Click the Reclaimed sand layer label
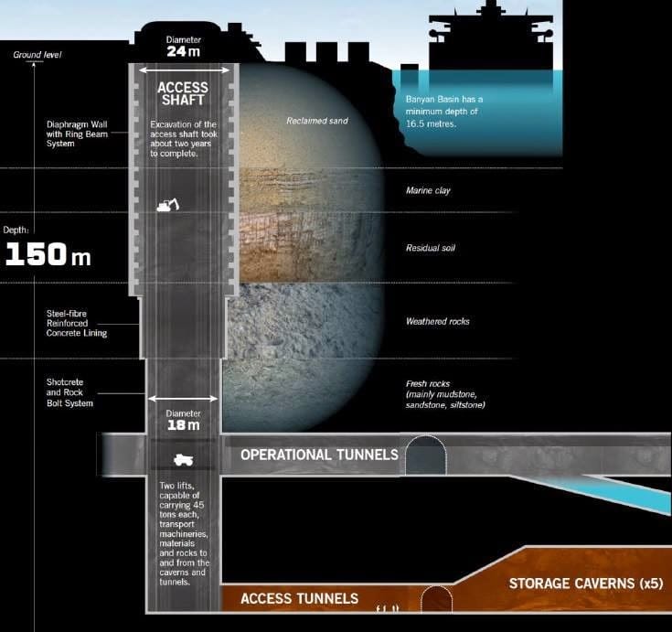Screen dimensions: 672x632 click(x=317, y=120)
